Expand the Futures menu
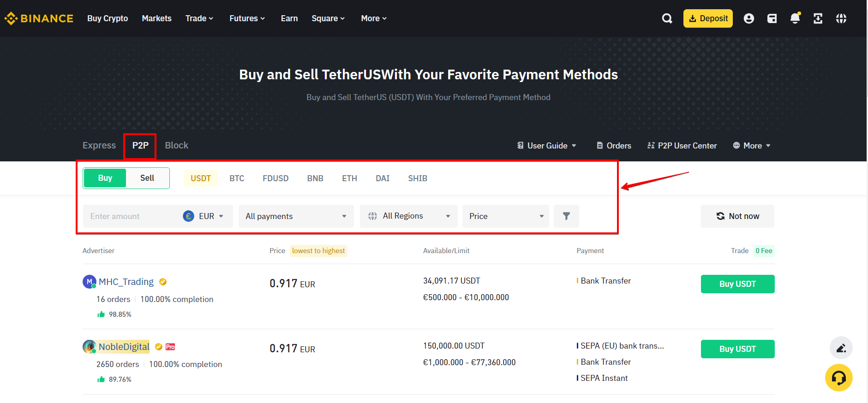The image size is (868, 403). coord(247,18)
